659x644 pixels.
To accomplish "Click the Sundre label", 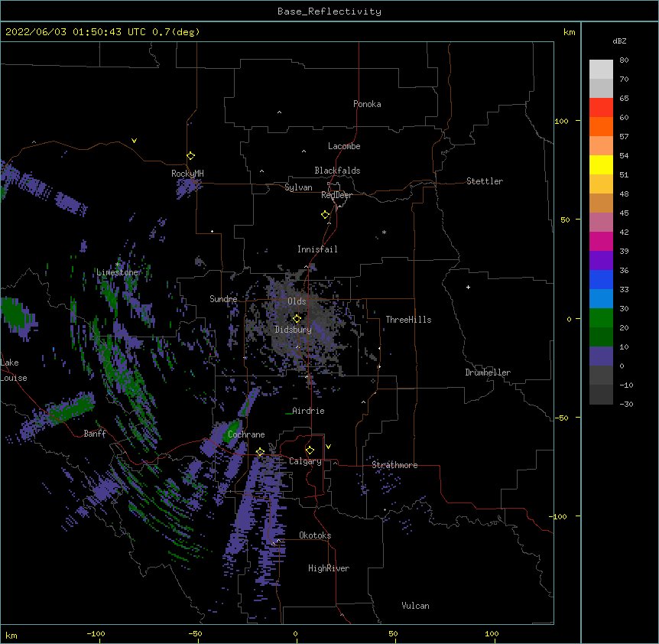I will [x=223, y=299].
